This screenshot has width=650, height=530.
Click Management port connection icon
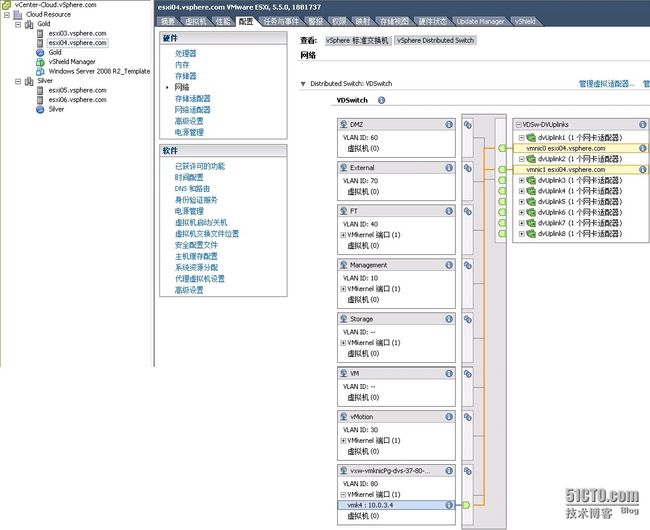click(468, 265)
